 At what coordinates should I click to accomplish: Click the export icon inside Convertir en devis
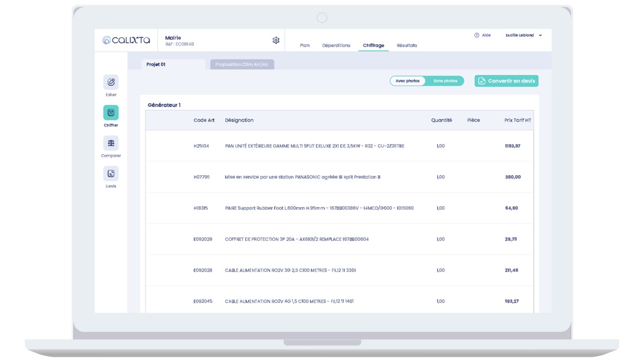[x=482, y=81]
